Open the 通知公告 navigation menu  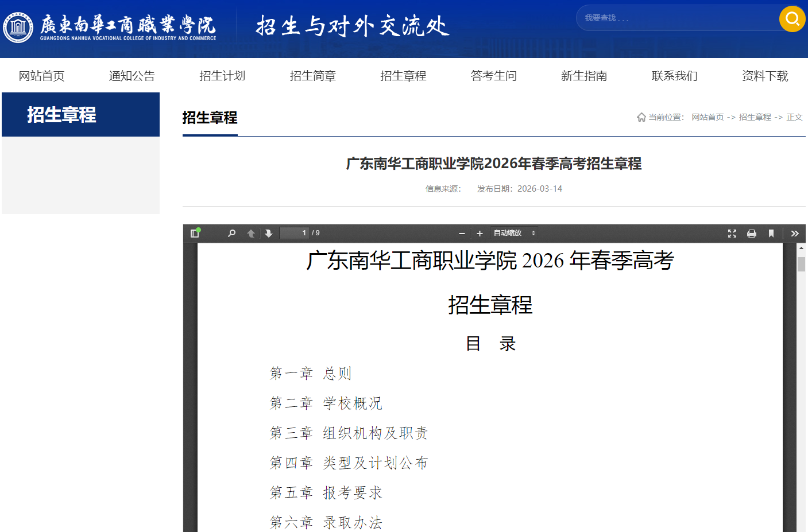pos(131,75)
